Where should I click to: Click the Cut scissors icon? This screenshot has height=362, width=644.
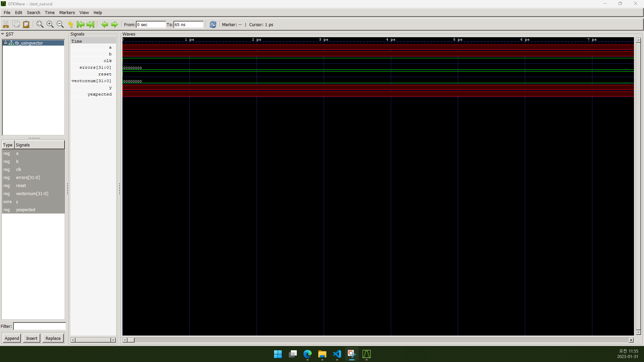click(6, 24)
